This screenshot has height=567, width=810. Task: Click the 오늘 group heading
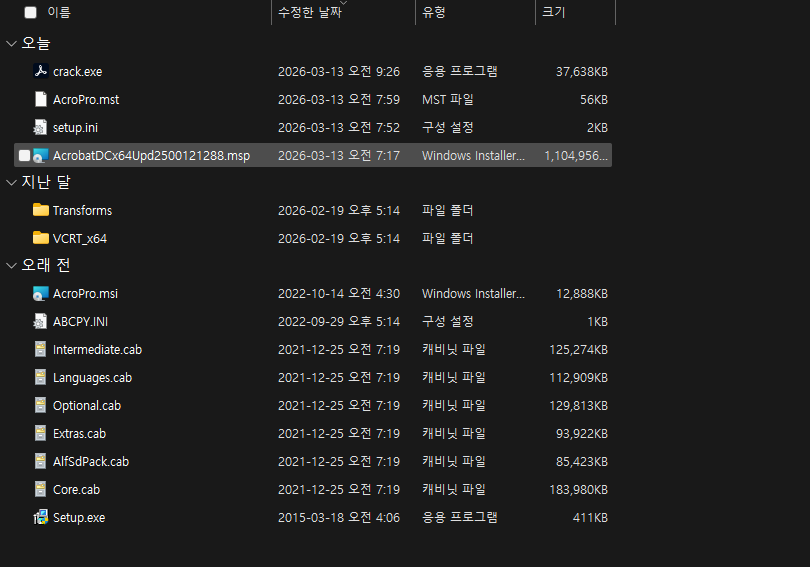point(36,43)
